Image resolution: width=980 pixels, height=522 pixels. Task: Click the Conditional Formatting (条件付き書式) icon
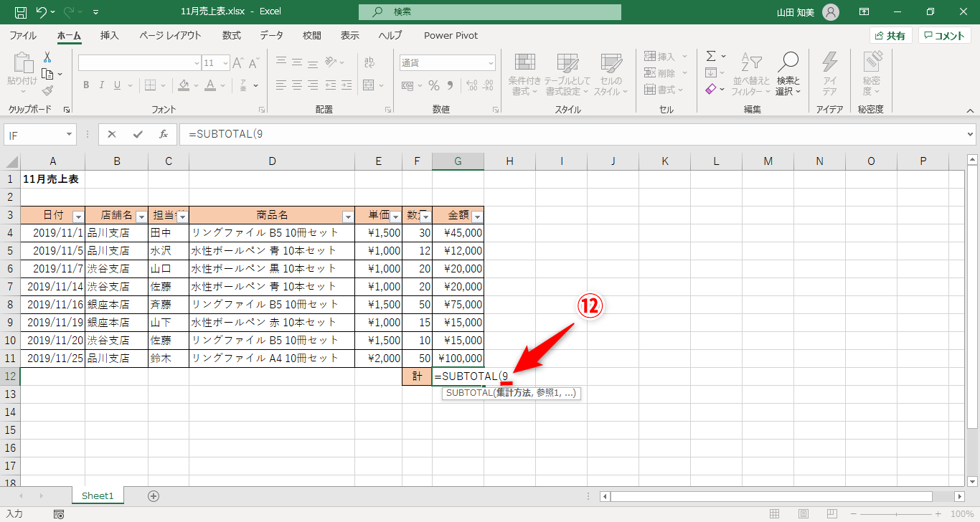525,62
